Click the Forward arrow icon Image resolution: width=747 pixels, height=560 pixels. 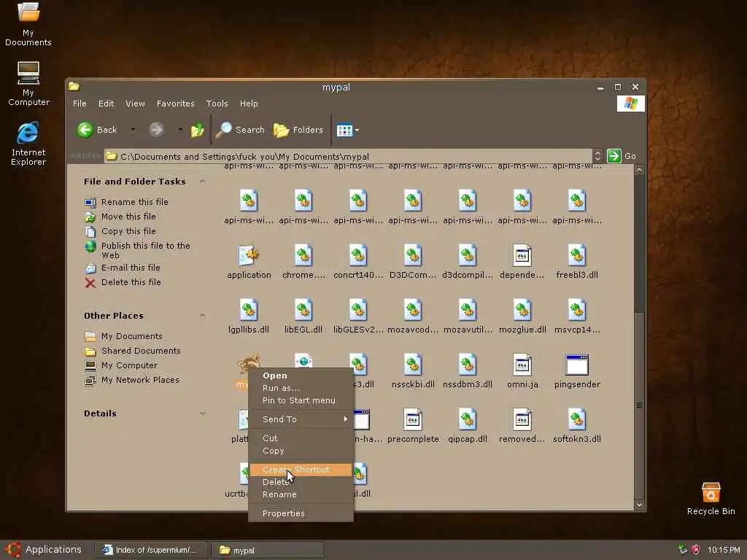pos(156,130)
